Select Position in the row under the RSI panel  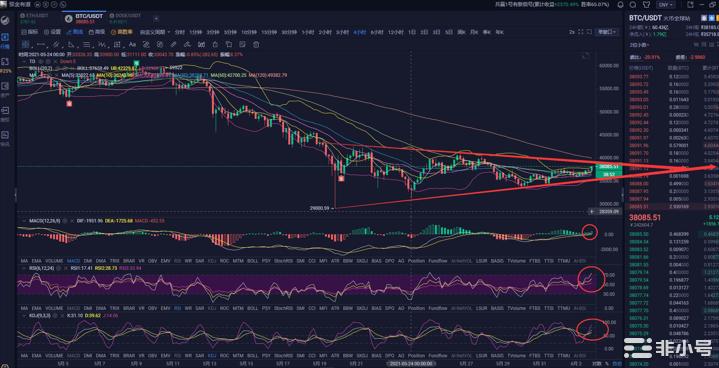point(416,308)
